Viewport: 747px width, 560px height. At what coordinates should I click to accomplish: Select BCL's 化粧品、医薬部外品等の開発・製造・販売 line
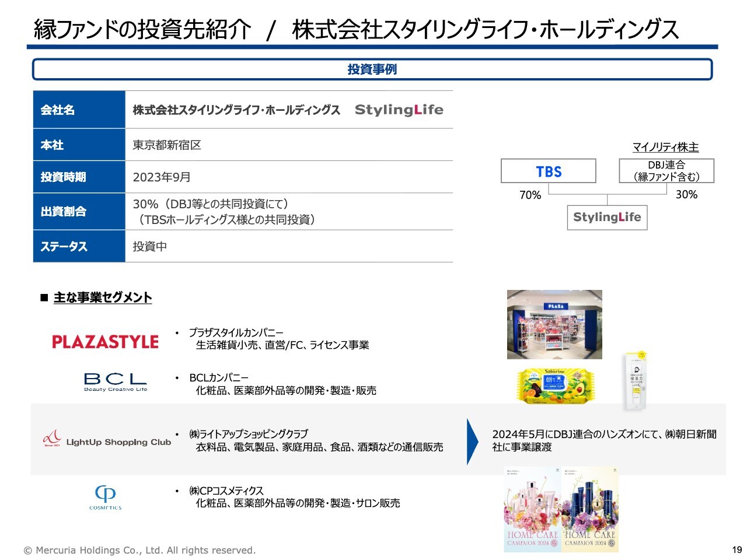coord(286,391)
